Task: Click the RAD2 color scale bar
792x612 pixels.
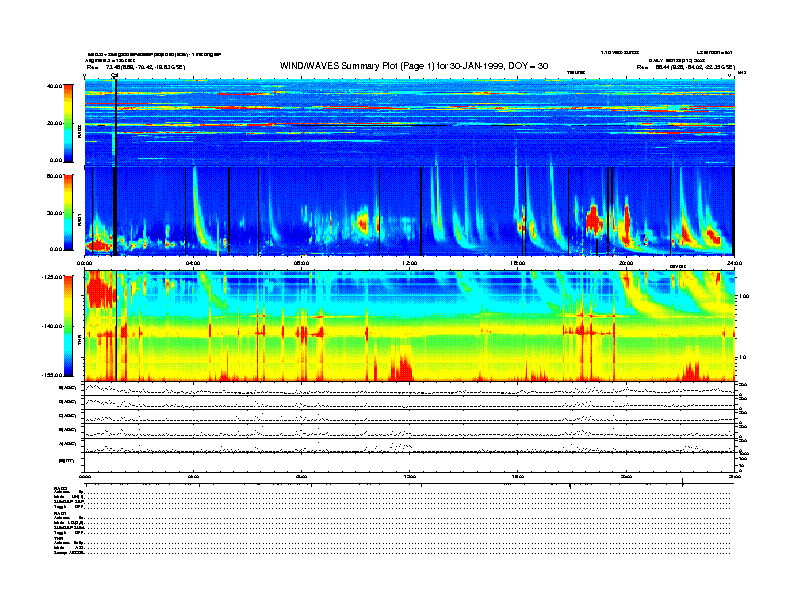Action: tap(68, 123)
